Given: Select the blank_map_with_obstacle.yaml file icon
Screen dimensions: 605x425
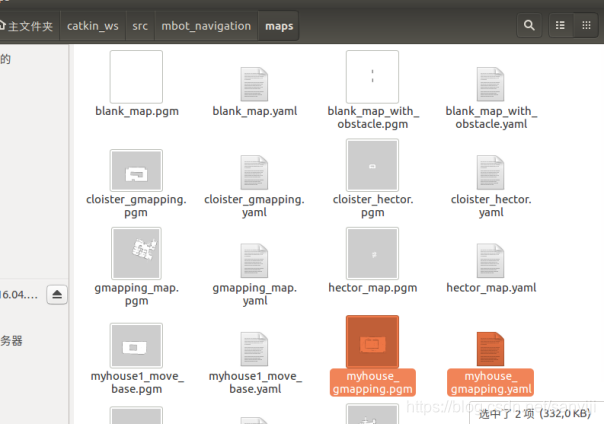Looking at the screenshot, I should point(490,84).
